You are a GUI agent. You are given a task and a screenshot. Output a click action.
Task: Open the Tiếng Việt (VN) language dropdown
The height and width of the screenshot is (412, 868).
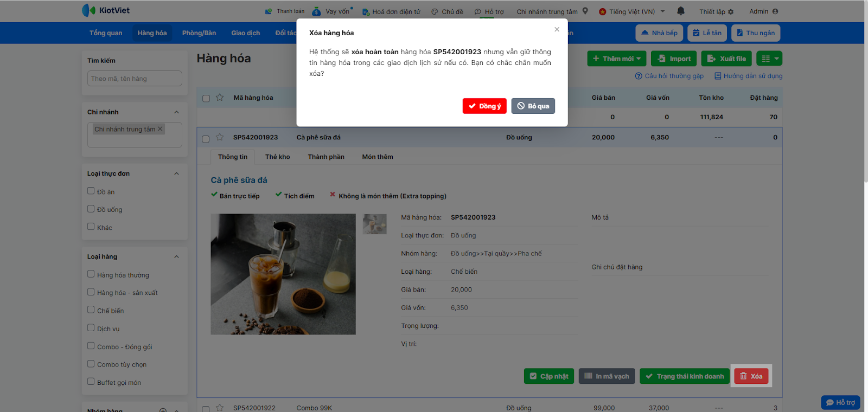tap(632, 11)
